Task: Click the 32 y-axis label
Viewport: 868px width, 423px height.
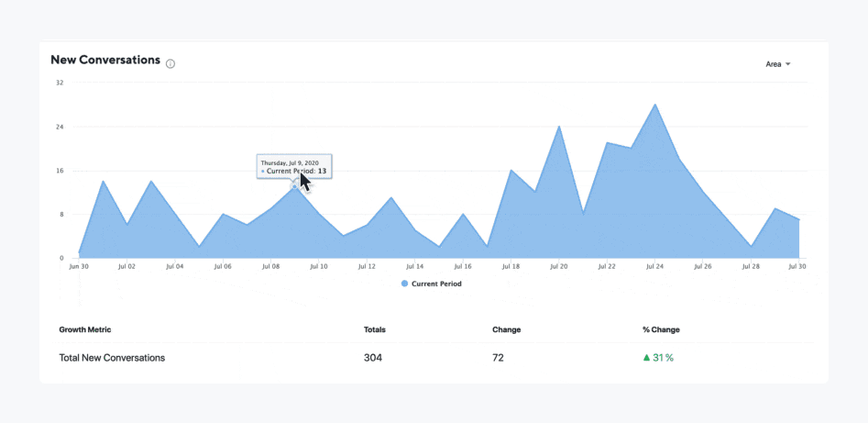Action: [x=60, y=83]
